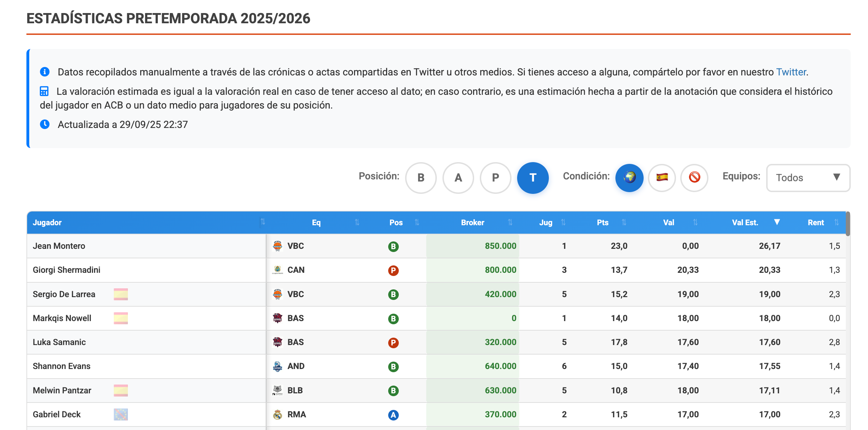The height and width of the screenshot is (430, 868).
Task: Click the green B badge for Shannon Evans
Action: click(x=393, y=367)
